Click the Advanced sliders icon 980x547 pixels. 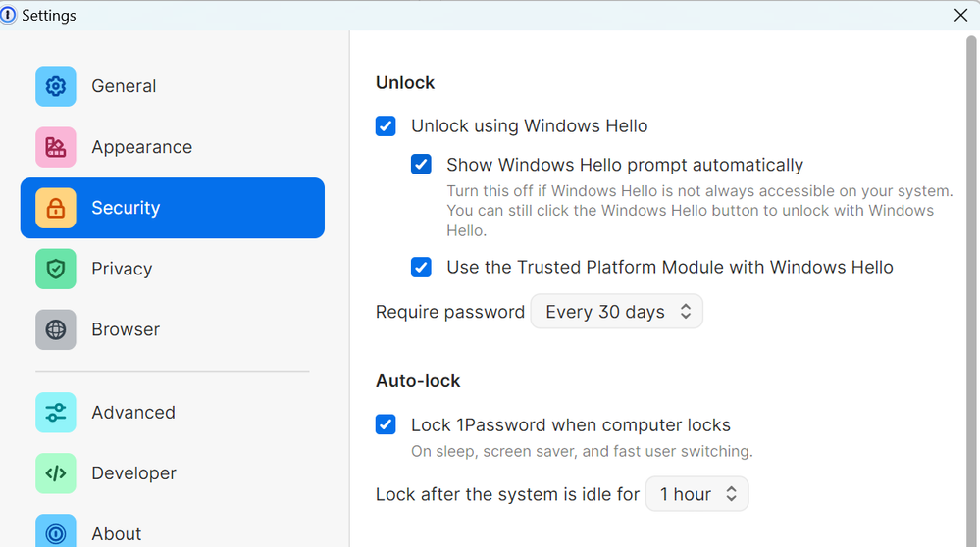56,412
